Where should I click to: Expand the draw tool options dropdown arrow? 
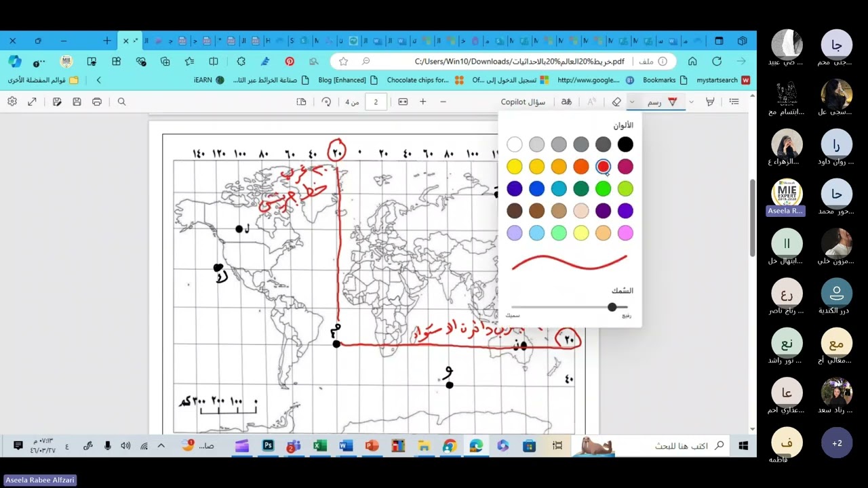pyautogui.click(x=632, y=102)
